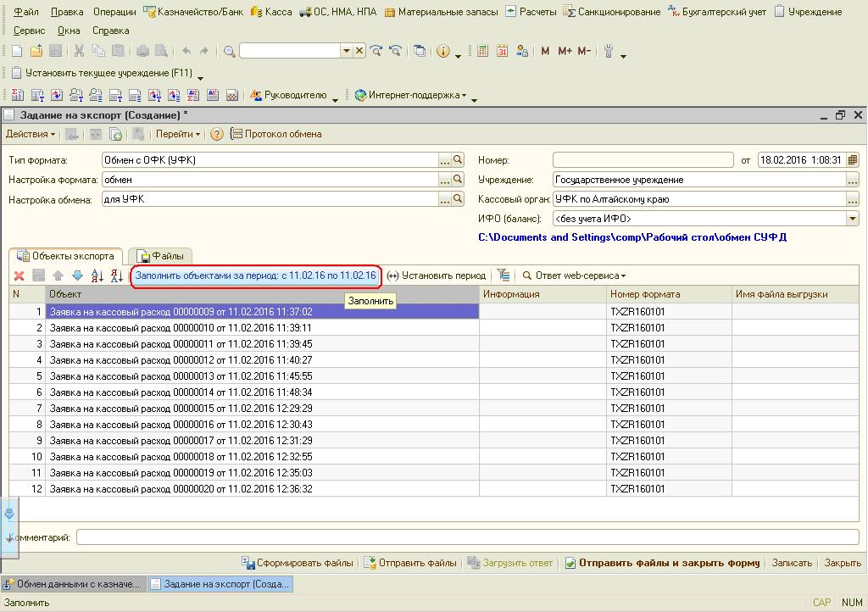Click the red X delete row icon

(19, 275)
